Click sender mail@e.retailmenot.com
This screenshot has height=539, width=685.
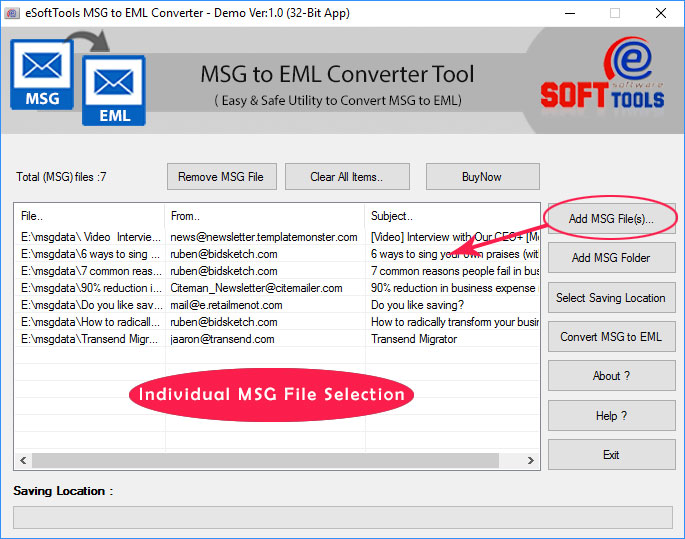coord(226,305)
